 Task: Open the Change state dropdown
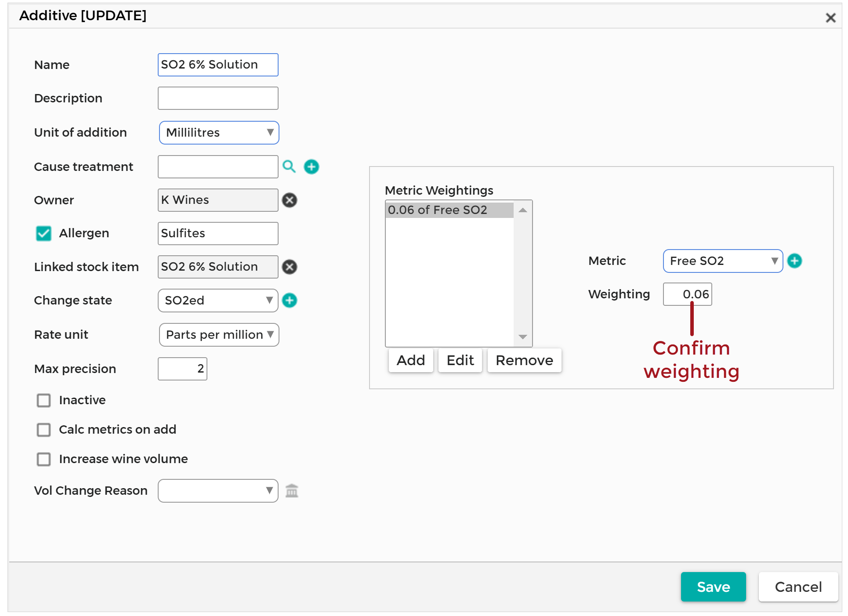[x=218, y=301]
